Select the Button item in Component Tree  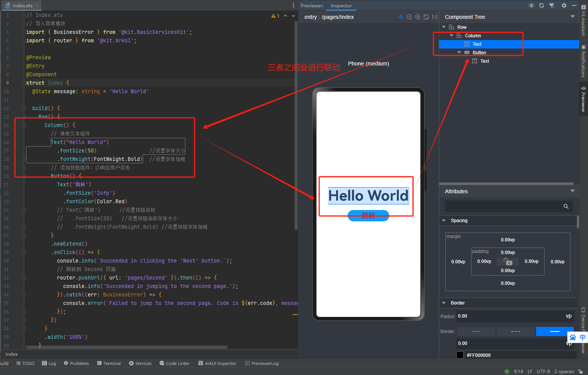coord(479,52)
